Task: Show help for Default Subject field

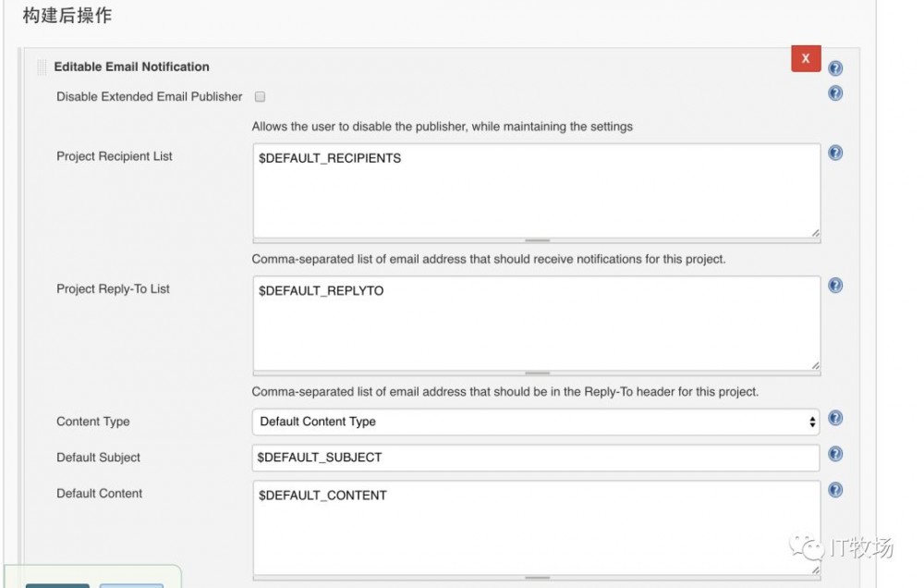Action: pyautogui.click(x=835, y=454)
